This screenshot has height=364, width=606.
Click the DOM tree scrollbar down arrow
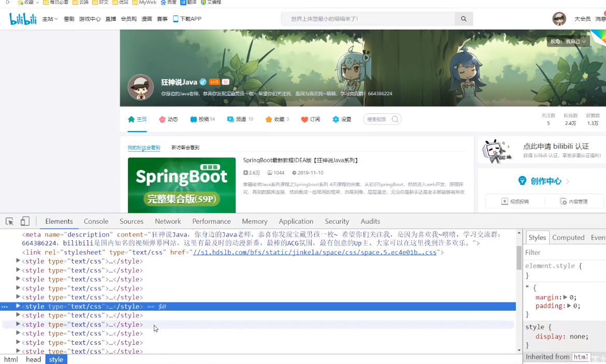519,350
